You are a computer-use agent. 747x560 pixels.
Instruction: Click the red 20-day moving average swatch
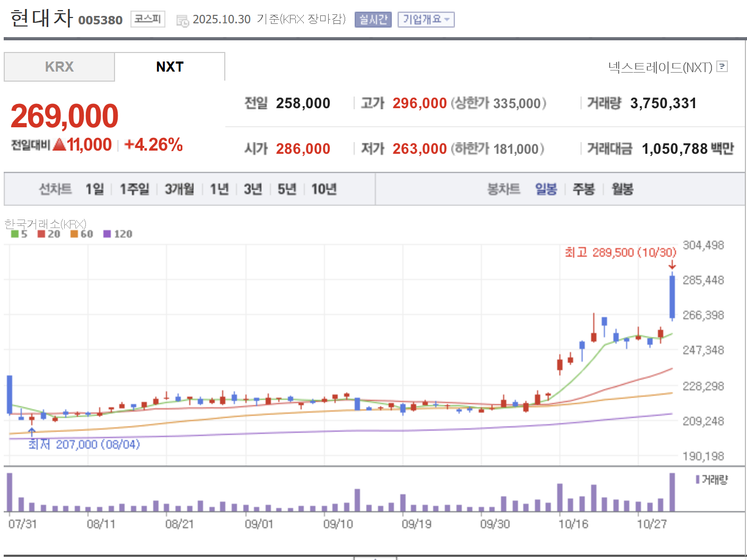click(x=41, y=234)
